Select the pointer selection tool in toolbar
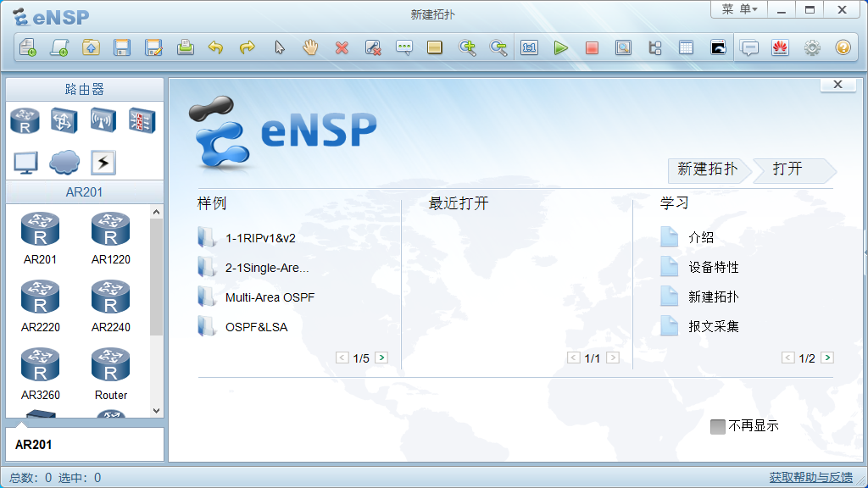This screenshot has height=488, width=868. point(279,47)
